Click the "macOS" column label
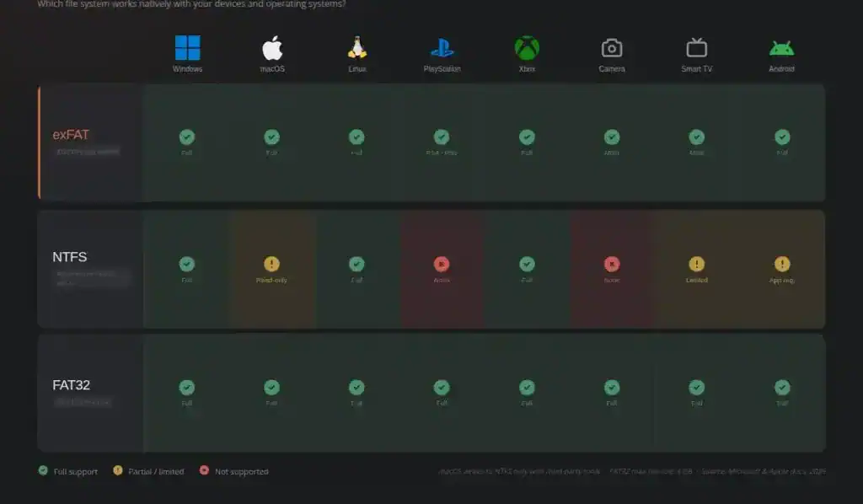 [272, 69]
